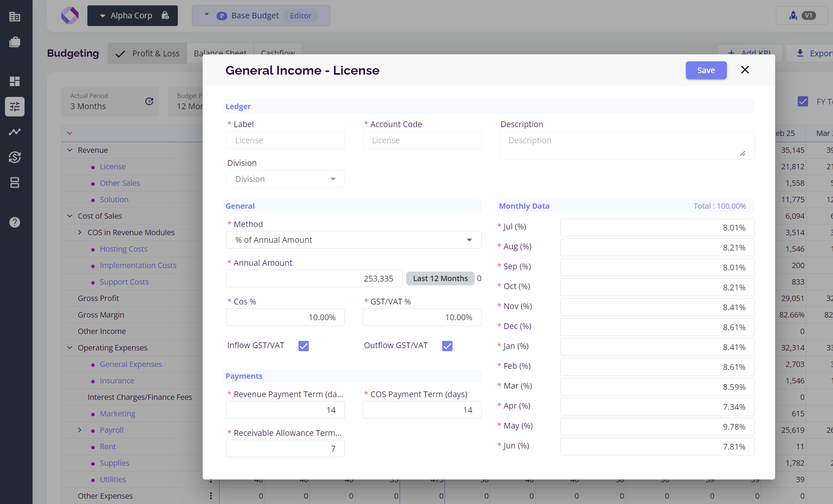Click the Last 12 Months button
The height and width of the screenshot is (504, 833).
tap(440, 278)
